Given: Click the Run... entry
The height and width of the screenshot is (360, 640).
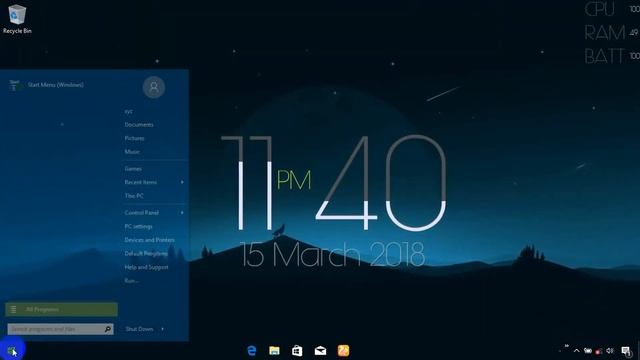Looking at the screenshot, I should pyautogui.click(x=131, y=280).
